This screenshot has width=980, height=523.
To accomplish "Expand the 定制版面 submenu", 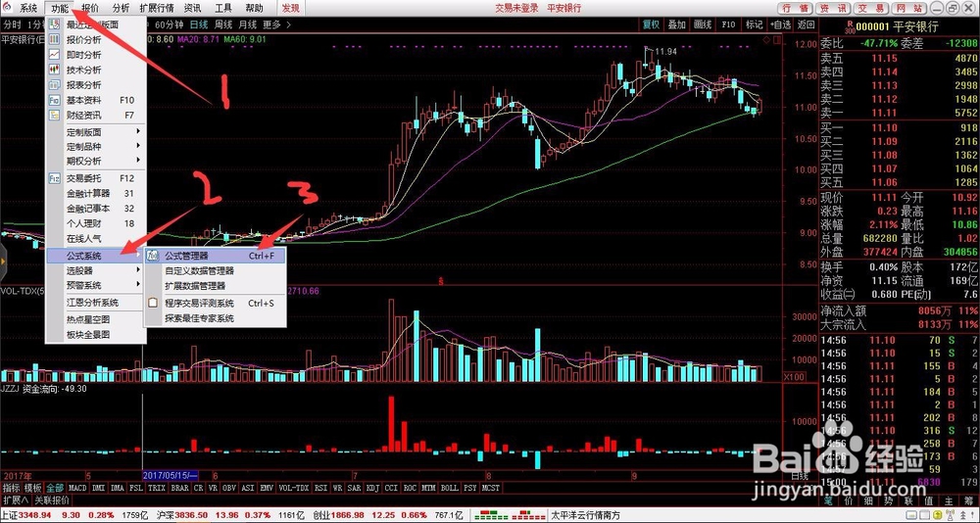I will [138, 132].
